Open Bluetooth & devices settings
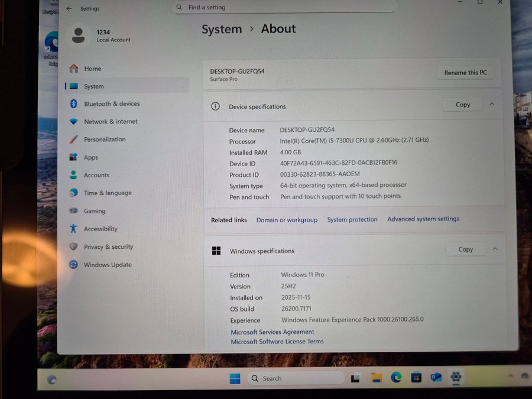Screen dimensions: 532x399 (111, 104)
